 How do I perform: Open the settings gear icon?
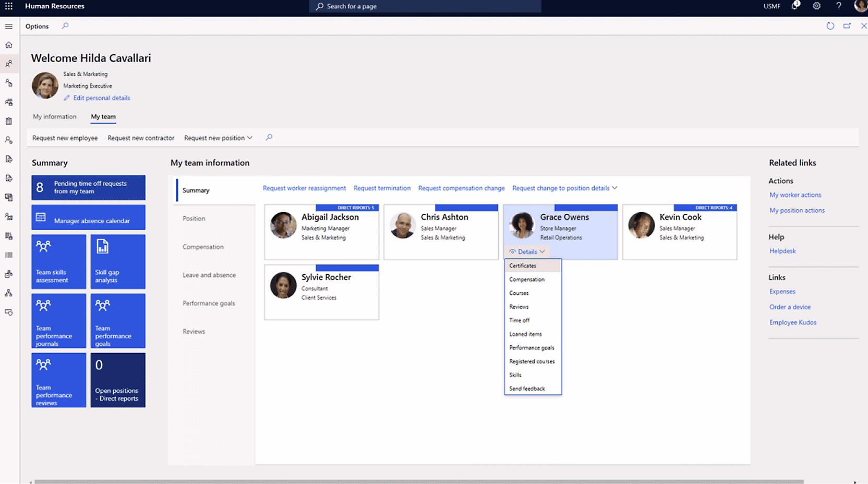816,6
